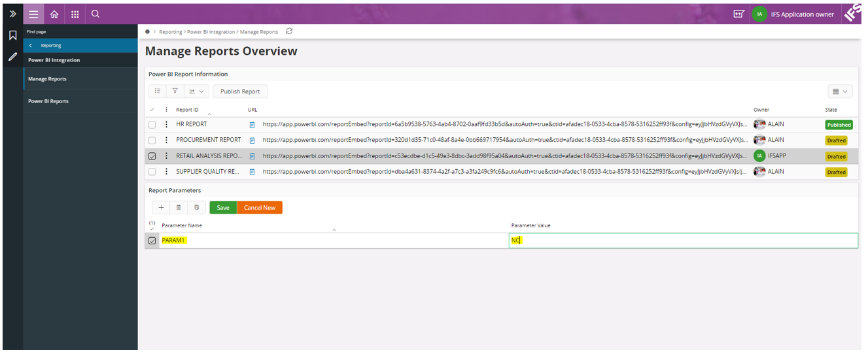Click the home icon in top bar
This screenshot has width=868, height=358.
(54, 14)
